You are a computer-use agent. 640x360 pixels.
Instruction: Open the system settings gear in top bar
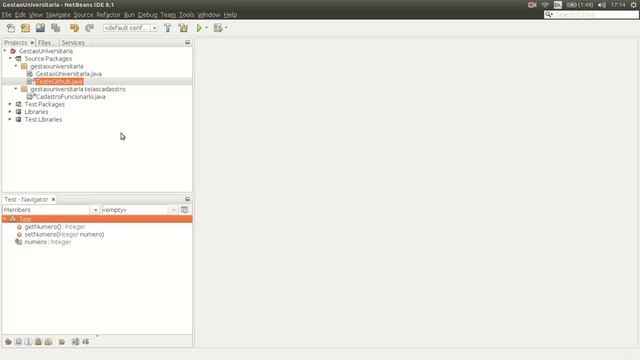(633, 5)
